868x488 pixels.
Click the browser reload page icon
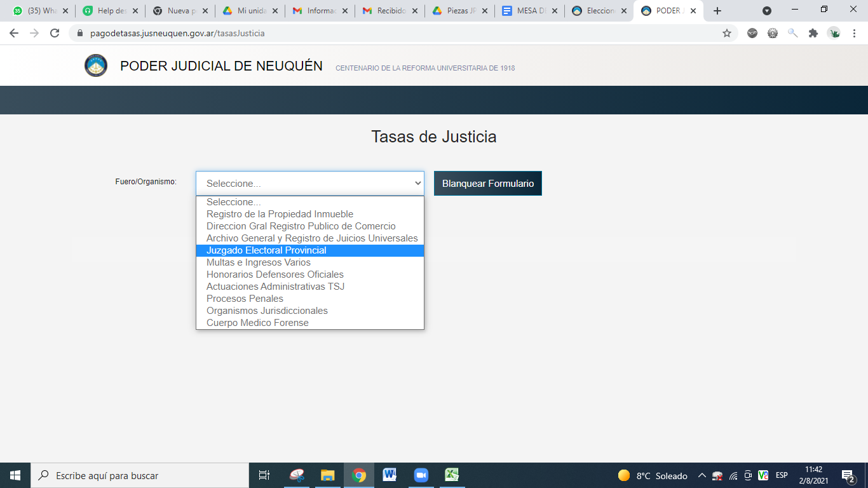55,33
